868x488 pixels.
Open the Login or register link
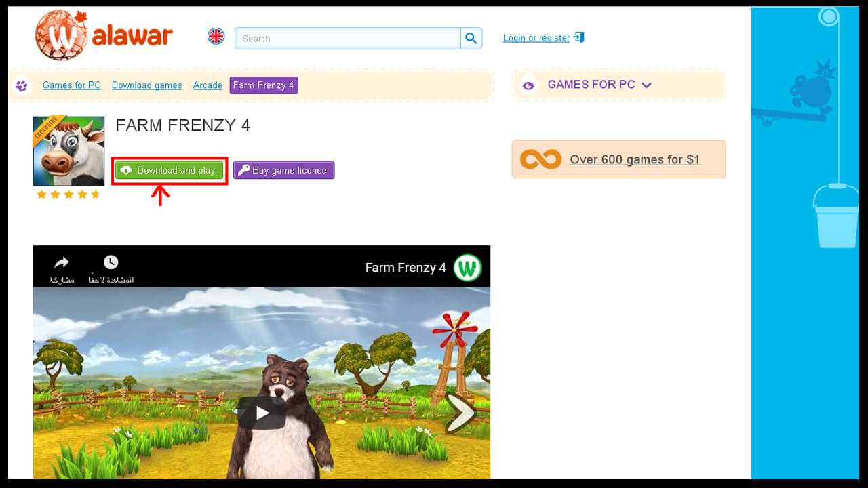coord(536,38)
